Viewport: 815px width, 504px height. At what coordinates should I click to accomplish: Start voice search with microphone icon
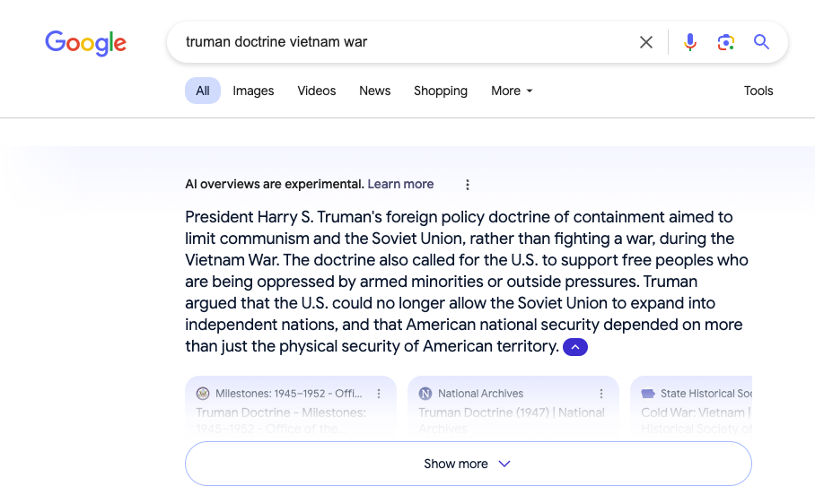pyautogui.click(x=690, y=42)
